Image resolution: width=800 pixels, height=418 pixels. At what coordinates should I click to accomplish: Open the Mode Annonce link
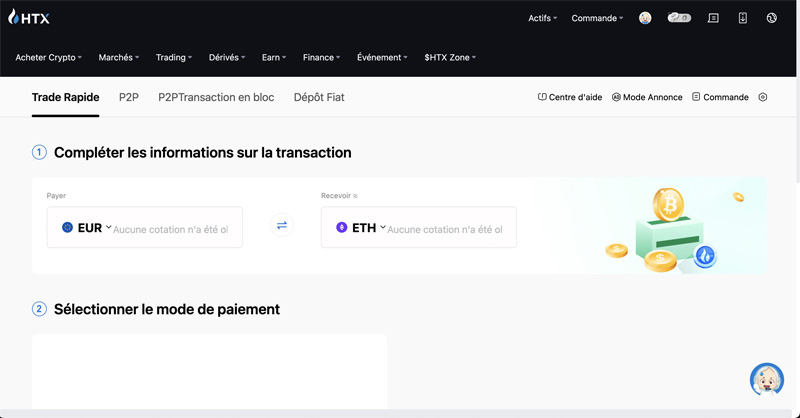click(x=647, y=97)
